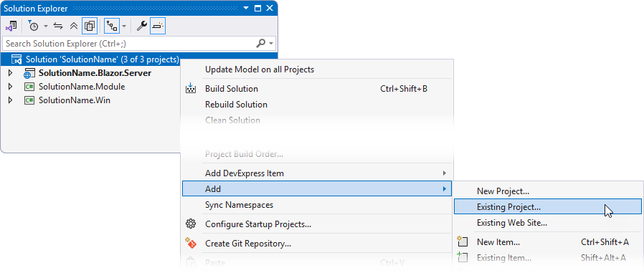Maximize the Solution Explorer panel
Image resolution: width=644 pixels, height=278 pixels.
click(257, 8)
